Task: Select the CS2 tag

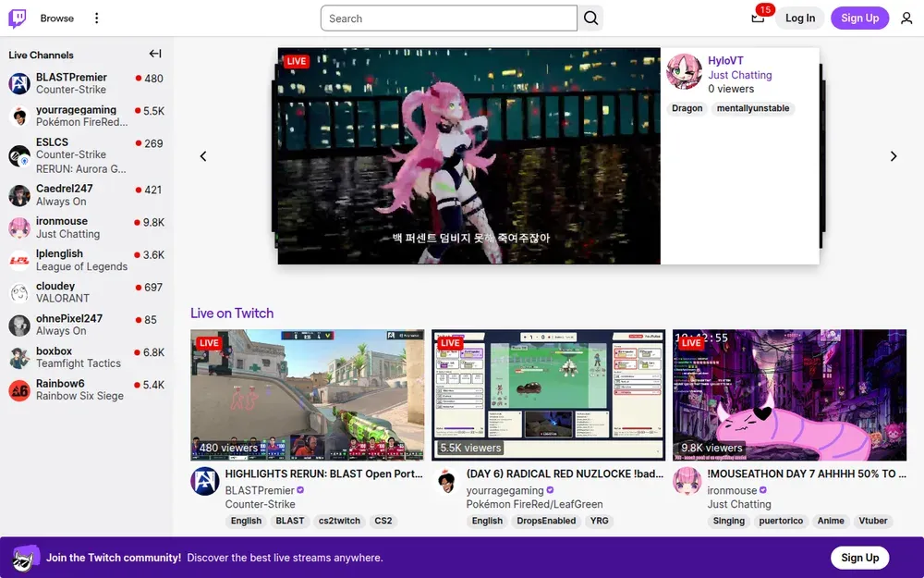Action: click(x=383, y=521)
